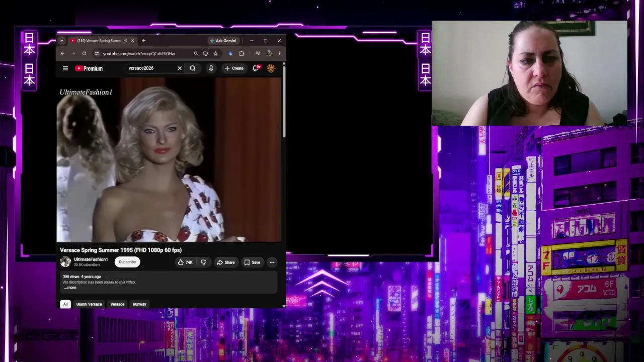Start voice search with the microphone

(x=211, y=68)
